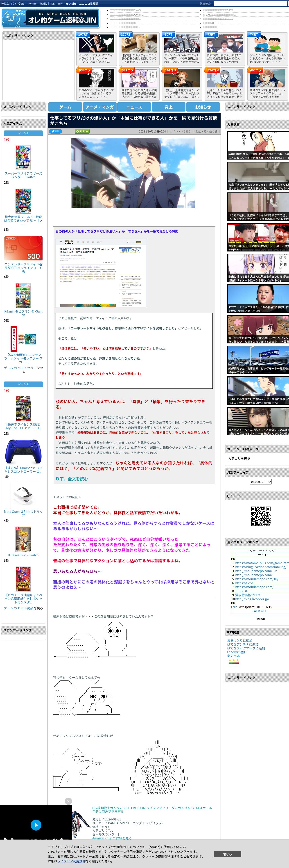Click the 楽天市場 link in RSS関連

point(233,656)
